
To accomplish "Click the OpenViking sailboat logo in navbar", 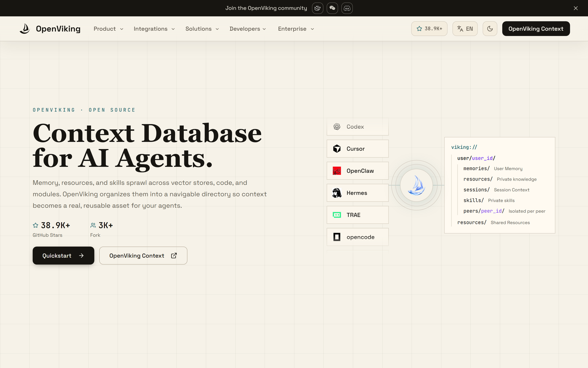I will tap(25, 29).
